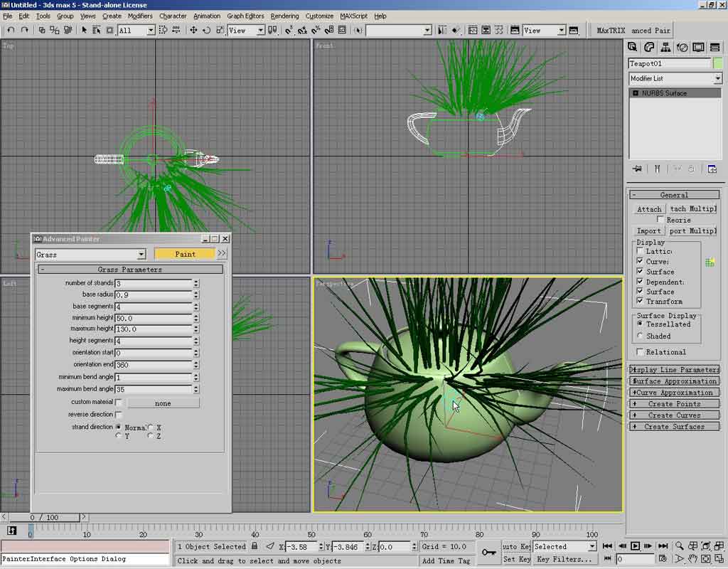
Task: Open the Display command panel tab
Action: [x=698, y=48]
